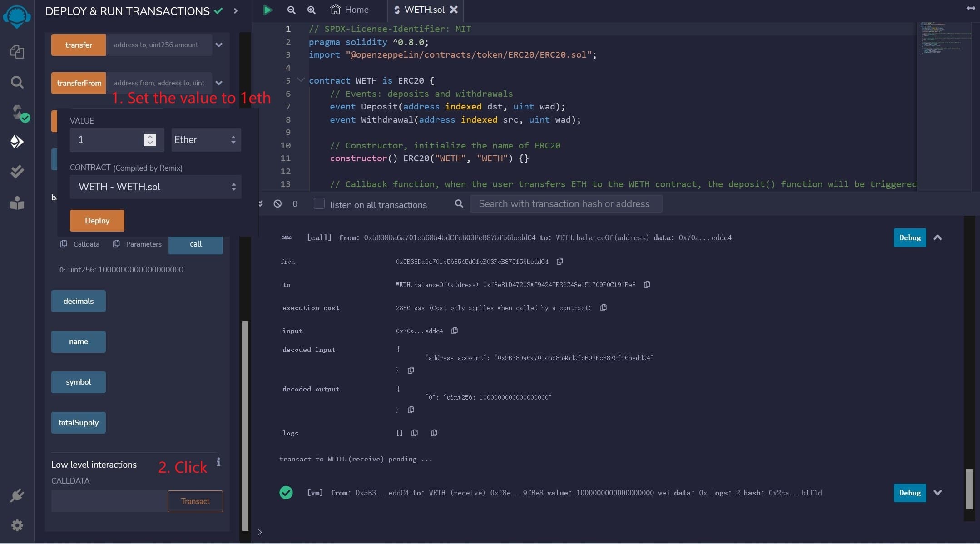The width and height of the screenshot is (980, 544).
Task: Click the blue call button
Action: (x=196, y=244)
